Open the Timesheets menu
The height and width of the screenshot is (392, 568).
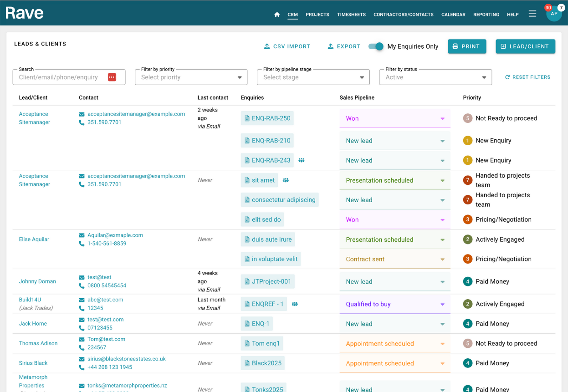point(351,15)
